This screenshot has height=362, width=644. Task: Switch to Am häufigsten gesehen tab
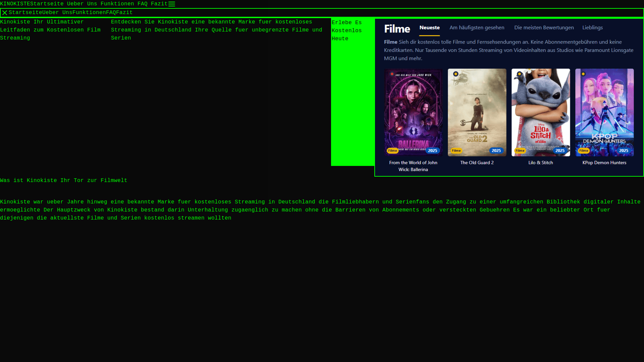tap(477, 28)
